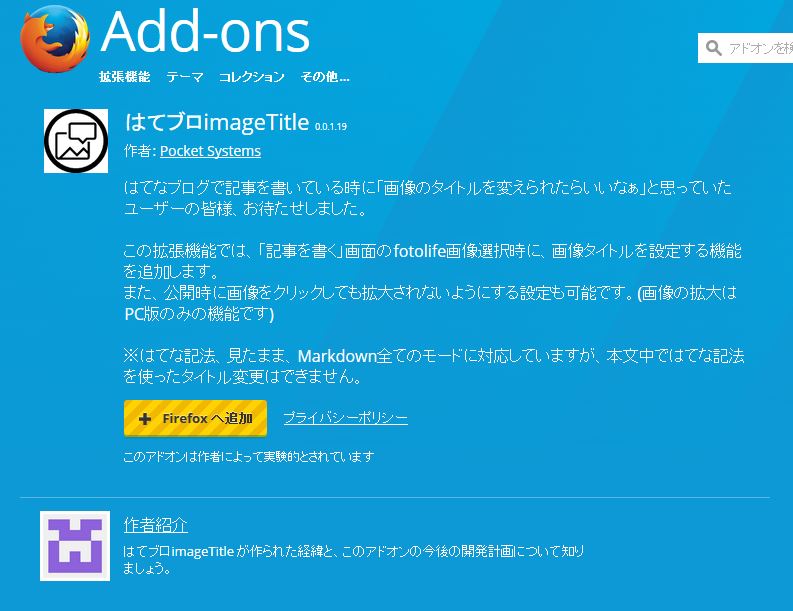Click the 作者: label text
The image size is (793, 611).
[x=140, y=151]
